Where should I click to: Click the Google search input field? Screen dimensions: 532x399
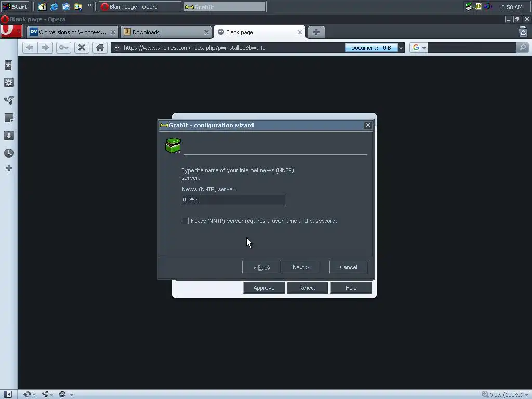pos(472,48)
